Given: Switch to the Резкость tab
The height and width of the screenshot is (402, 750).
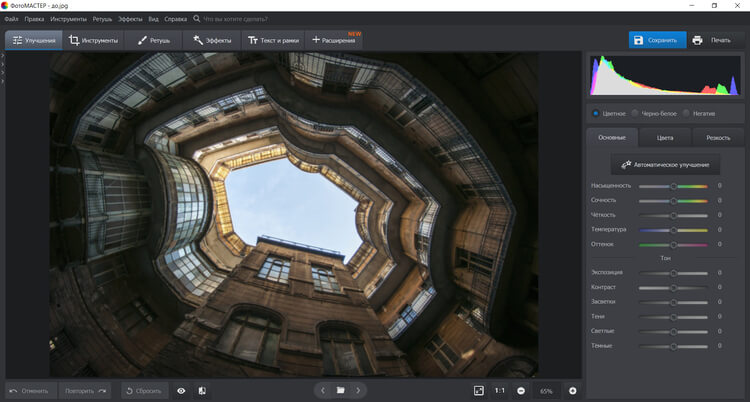Looking at the screenshot, I should (x=718, y=137).
